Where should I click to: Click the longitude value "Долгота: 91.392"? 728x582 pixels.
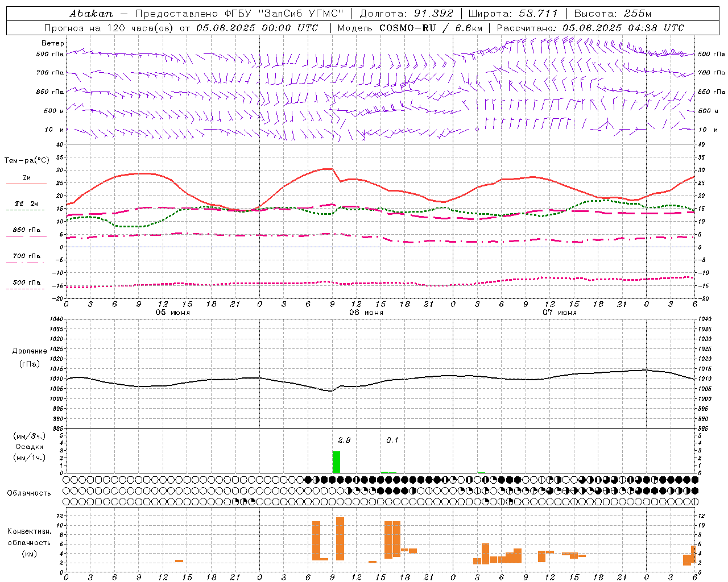coord(407,13)
